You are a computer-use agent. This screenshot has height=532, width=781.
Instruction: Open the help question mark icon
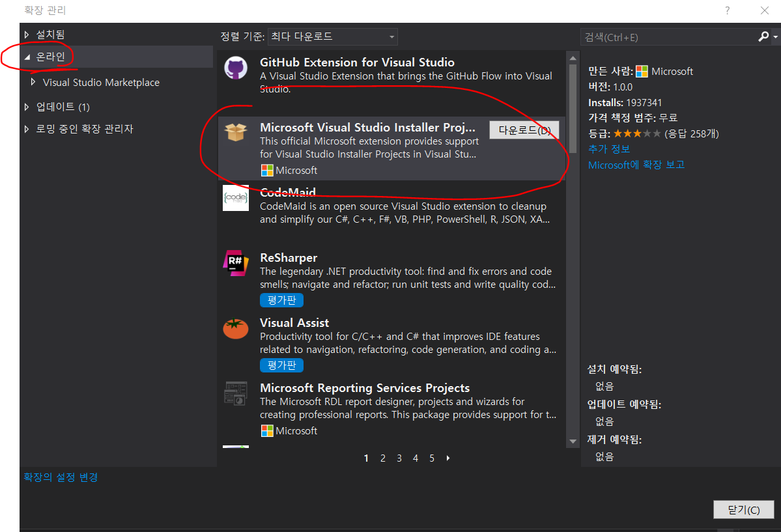(x=727, y=10)
